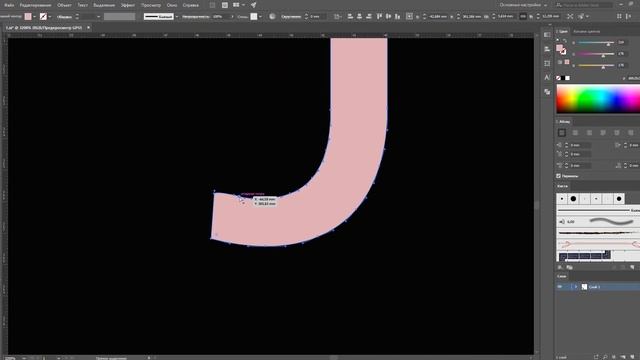Open the graphic style dropdown arrow

pyautogui.click(x=260, y=17)
